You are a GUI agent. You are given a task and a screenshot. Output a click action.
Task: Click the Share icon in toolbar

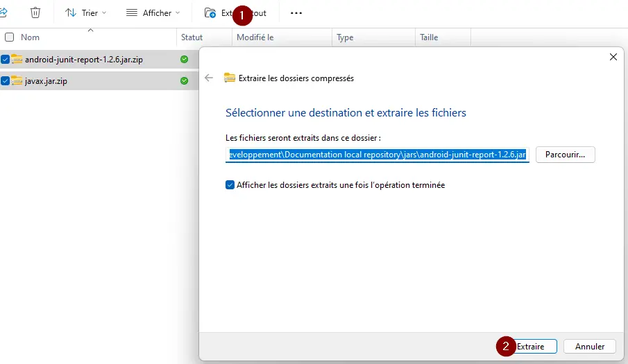tap(3, 12)
